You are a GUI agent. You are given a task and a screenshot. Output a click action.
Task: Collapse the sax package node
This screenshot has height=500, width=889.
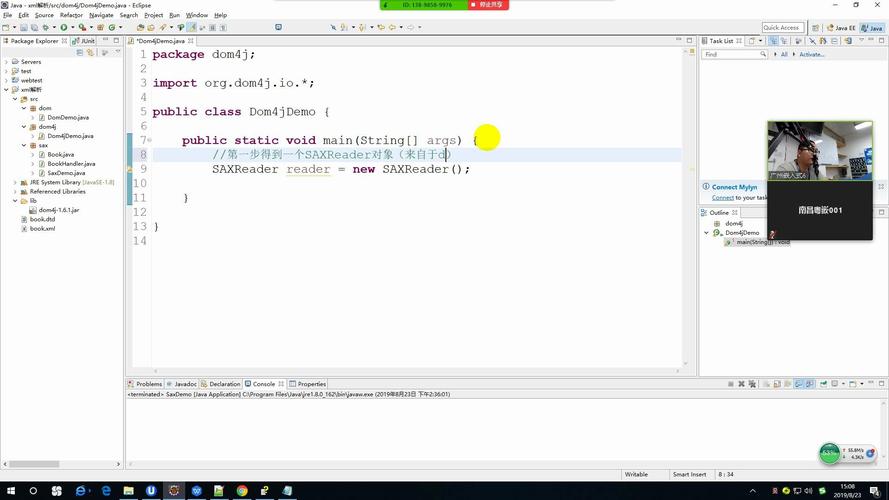[24, 145]
